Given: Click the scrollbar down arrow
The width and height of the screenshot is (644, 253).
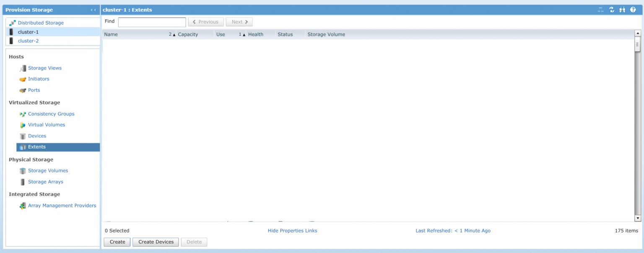Looking at the screenshot, I should pyautogui.click(x=638, y=218).
